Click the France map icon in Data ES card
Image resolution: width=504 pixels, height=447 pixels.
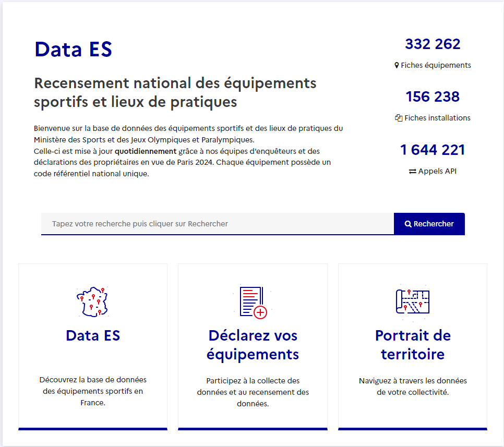click(92, 302)
